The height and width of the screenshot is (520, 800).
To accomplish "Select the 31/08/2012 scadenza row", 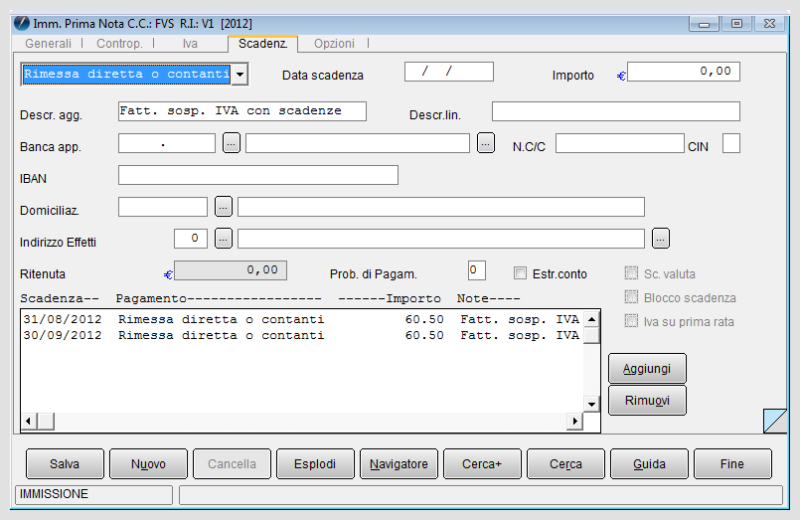I will point(302,319).
